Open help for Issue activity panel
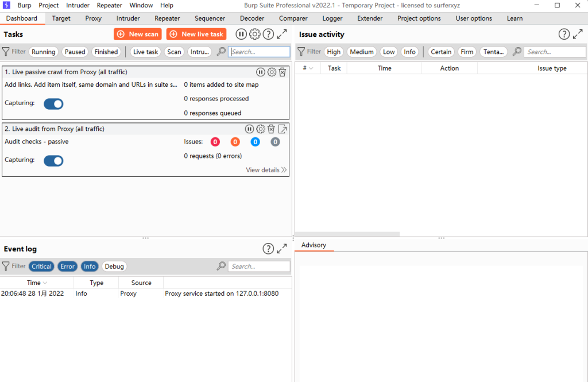This screenshot has height=382, width=588. pos(564,34)
